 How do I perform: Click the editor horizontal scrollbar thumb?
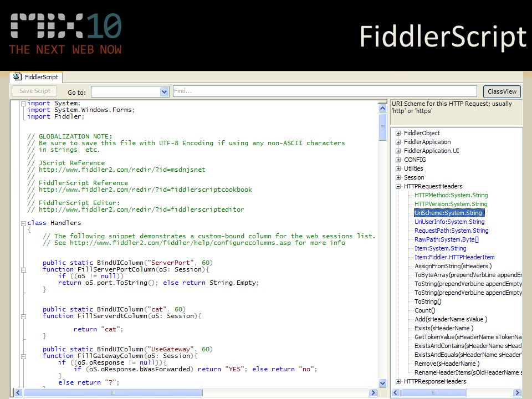pos(112,392)
